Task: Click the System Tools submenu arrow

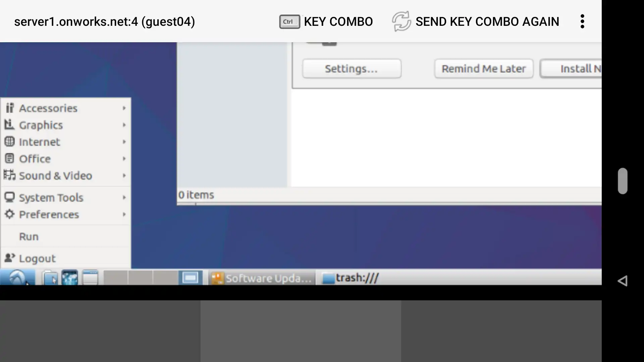Action: 124,197
